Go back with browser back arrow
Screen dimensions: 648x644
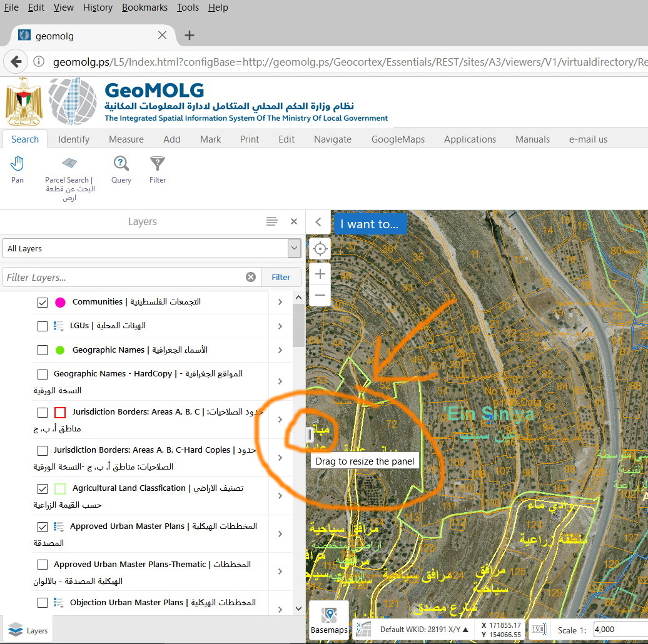pyautogui.click(x=16, y=61)
